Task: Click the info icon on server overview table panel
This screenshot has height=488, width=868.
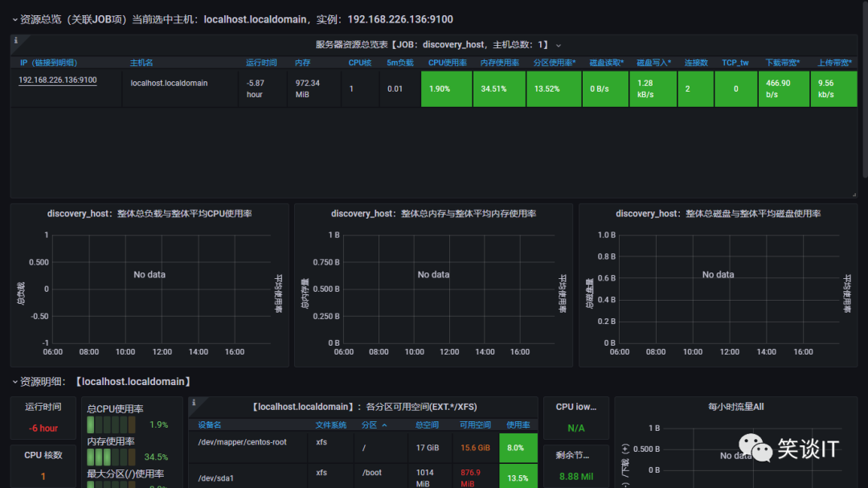Action: coord(16,40)
